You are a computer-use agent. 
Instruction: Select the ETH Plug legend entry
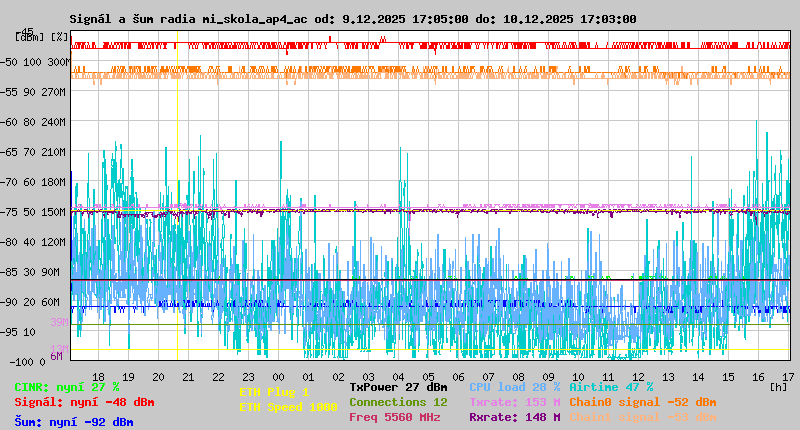(274, 392)
